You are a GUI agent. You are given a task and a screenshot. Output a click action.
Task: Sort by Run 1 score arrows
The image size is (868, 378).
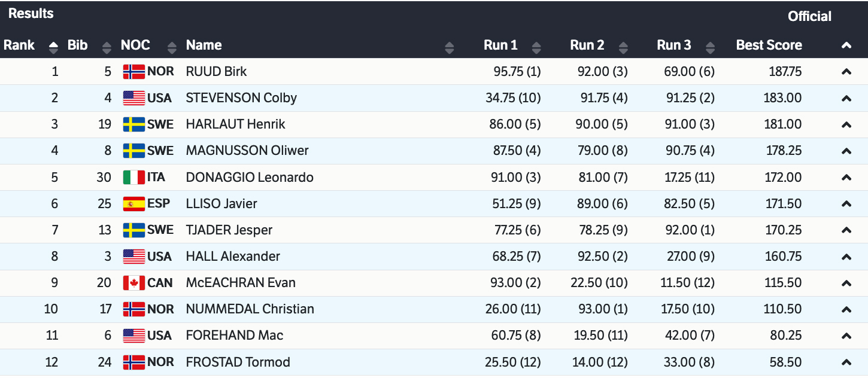(x=536, y=47)
